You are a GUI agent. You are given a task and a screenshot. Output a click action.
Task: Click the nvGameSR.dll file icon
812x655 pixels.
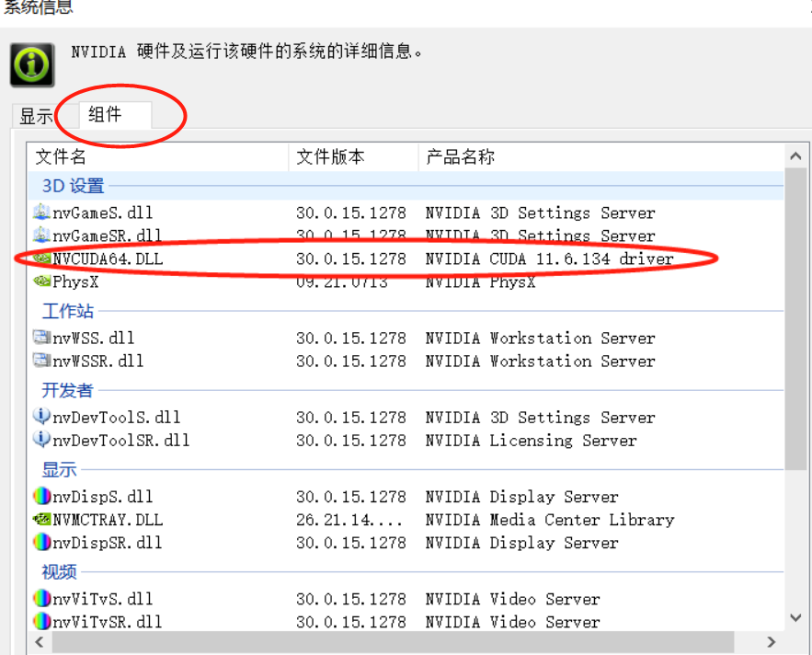(x=41, y=236)
